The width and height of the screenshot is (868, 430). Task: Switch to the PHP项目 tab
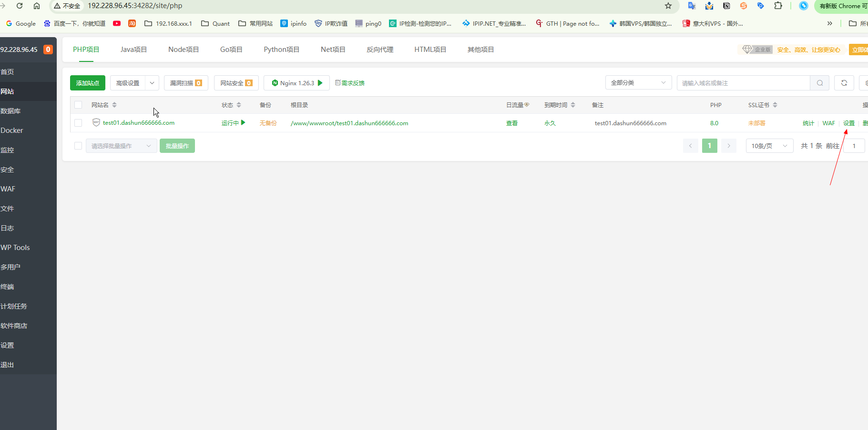pos(86,50)
